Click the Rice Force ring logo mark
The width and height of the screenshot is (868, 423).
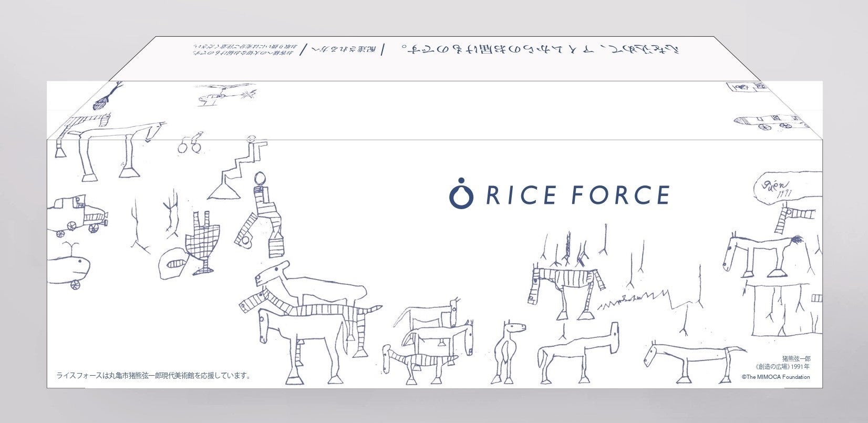pyautogui.click(x=461, y=193)
